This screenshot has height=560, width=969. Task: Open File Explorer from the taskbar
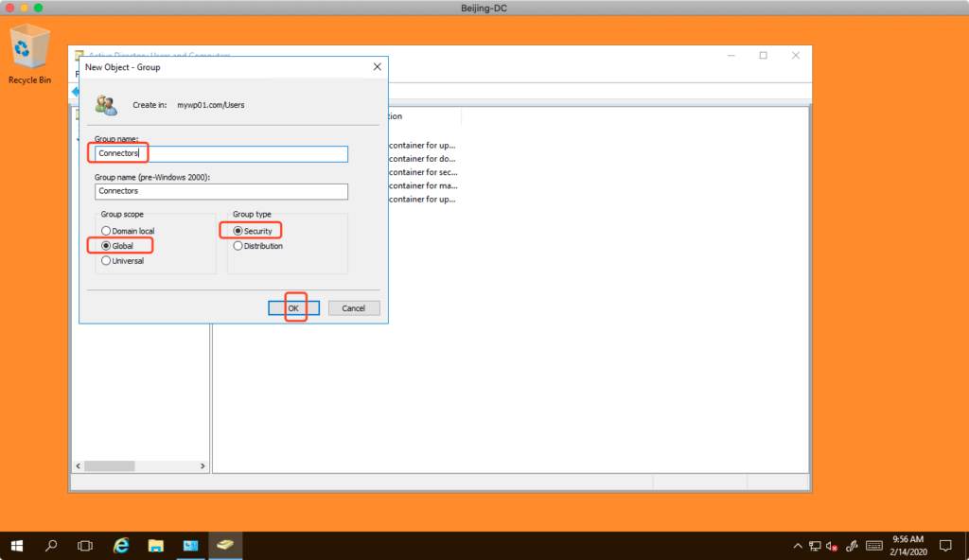click(156, 546)
